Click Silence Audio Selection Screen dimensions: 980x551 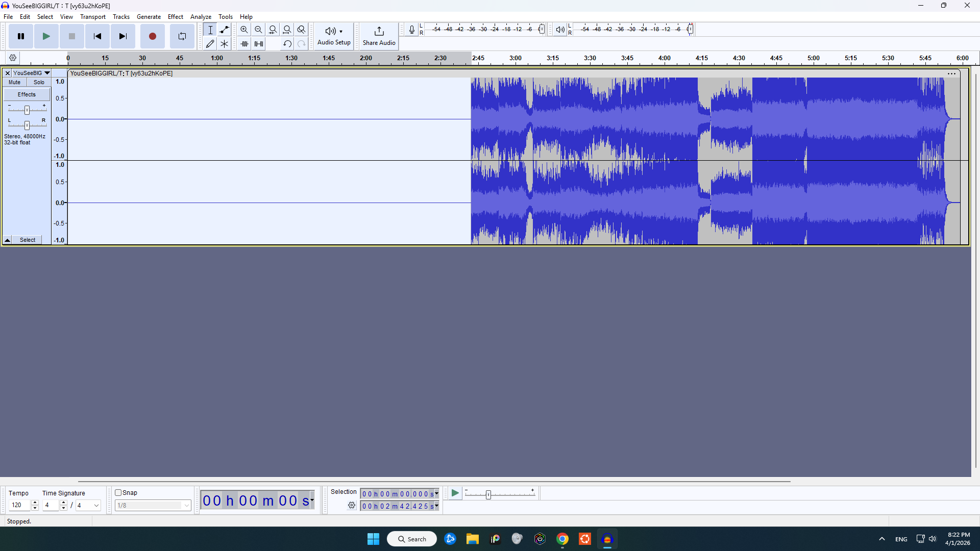[258, 44]
